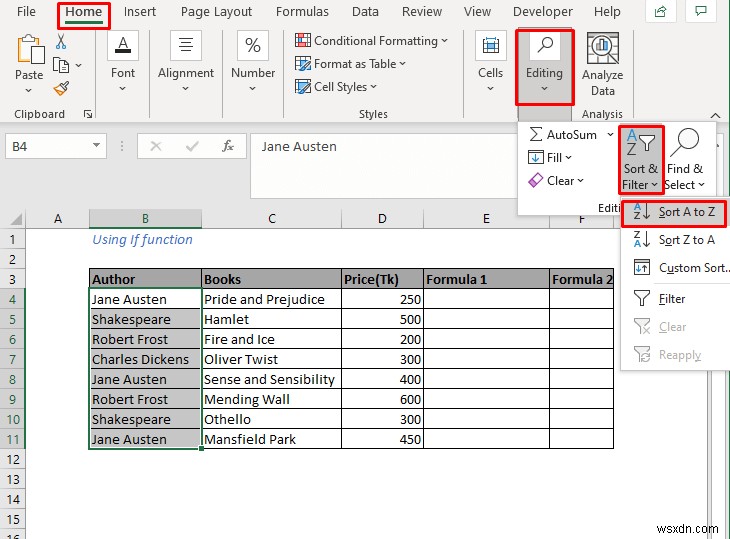Open the Cells group icon
Image resolution: width=730 pixels, height=539 pixels.
click(x=491, y=45)
